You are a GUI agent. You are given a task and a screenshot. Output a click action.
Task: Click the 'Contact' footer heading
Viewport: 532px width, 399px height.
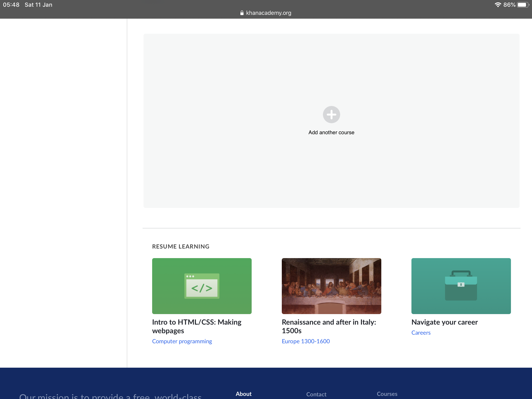[x=316, y=394]
